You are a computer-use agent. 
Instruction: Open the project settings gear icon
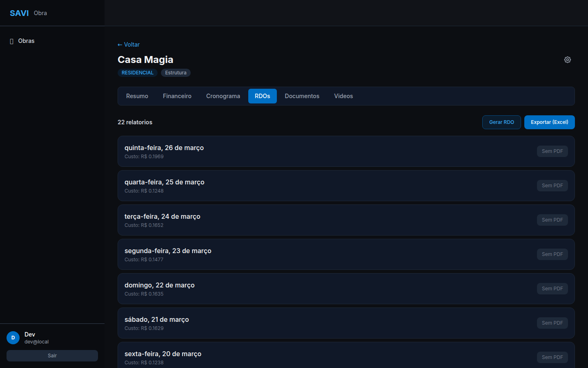click(x=567, y=60)
